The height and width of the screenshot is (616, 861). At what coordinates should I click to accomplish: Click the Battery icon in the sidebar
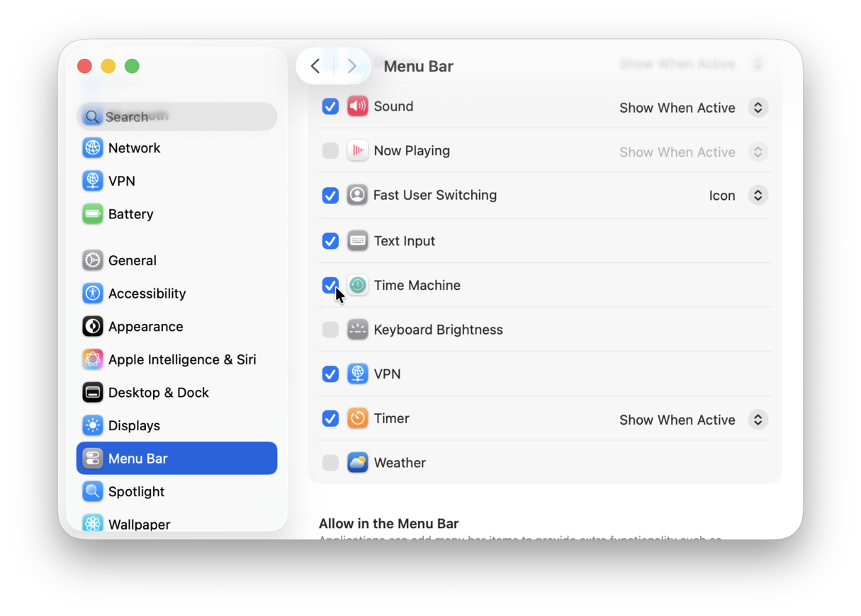(93, 213)
